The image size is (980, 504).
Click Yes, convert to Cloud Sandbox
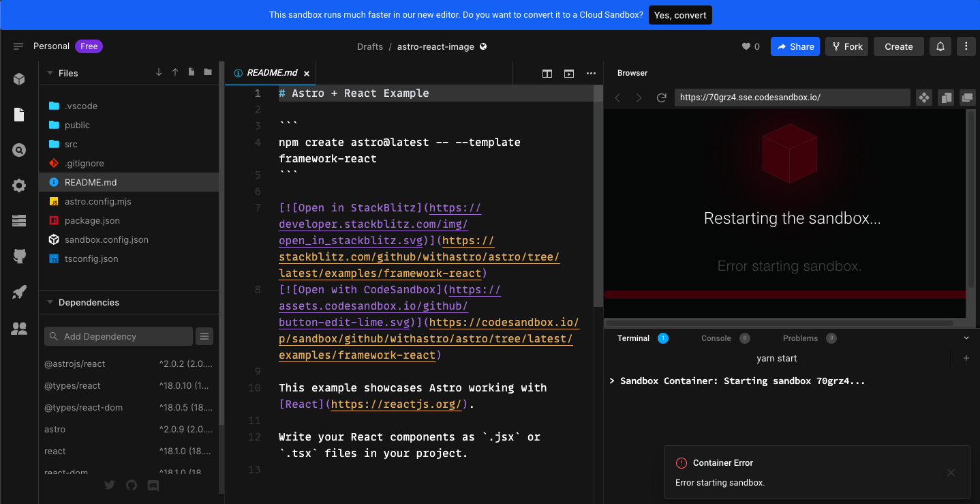tap(680, 14)
